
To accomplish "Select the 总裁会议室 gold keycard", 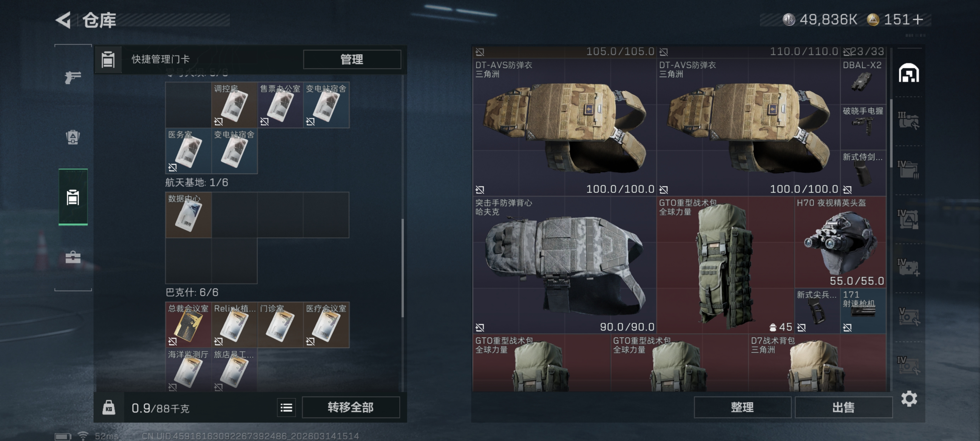I will point(189,325).
